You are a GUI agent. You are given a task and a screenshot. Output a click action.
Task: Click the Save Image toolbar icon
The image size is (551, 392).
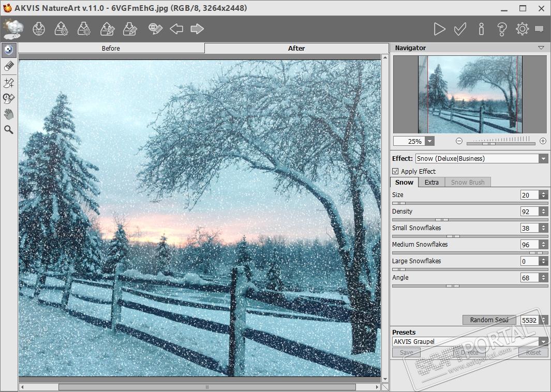click(84, 29)
